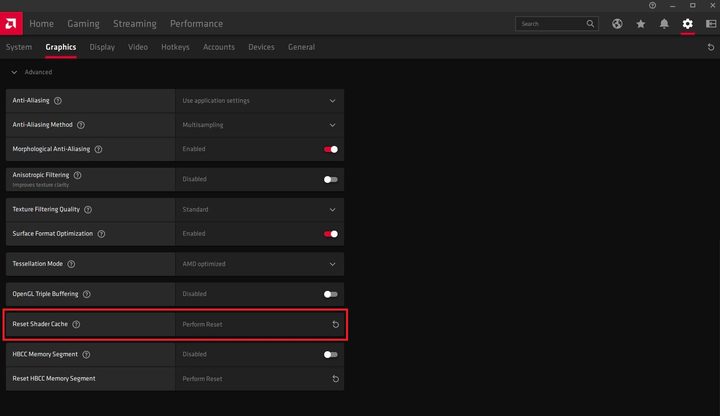Open settings gear icon
This screenshot has width=720, height=416.
687,24
